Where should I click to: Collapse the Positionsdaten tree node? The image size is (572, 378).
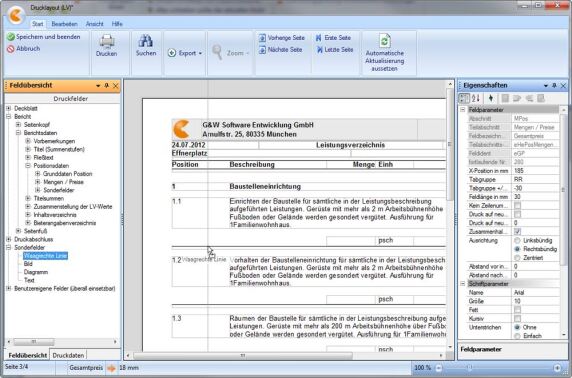click(28, 166)
